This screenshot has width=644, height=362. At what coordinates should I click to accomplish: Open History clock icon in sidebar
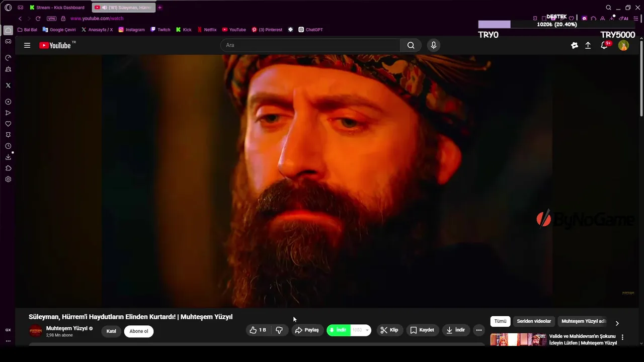click(x=8, y=146)
